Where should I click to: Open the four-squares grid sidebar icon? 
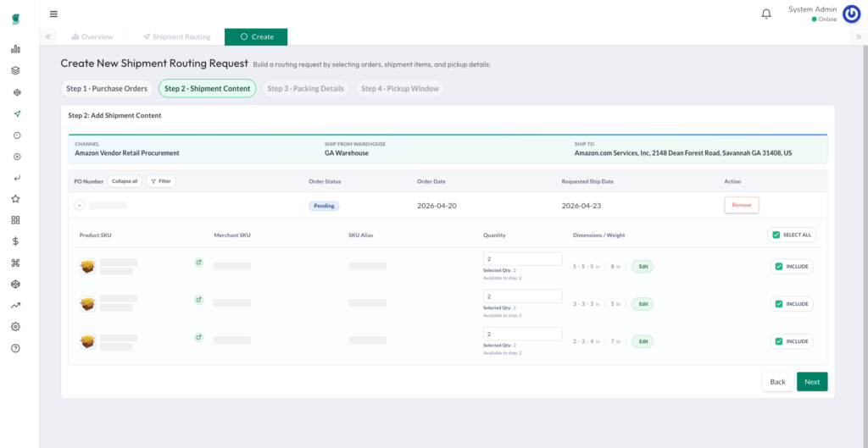[x=15, y=220]
